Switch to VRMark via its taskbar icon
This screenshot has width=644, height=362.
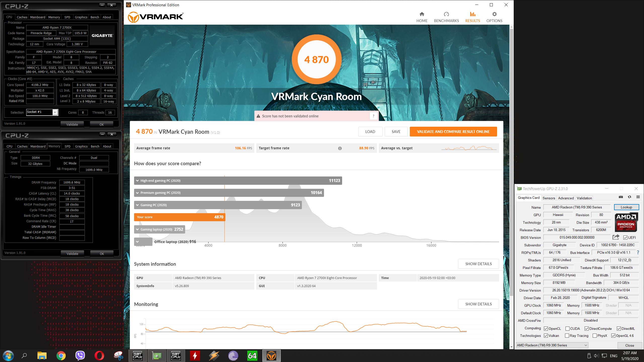(x=271, y=356)
